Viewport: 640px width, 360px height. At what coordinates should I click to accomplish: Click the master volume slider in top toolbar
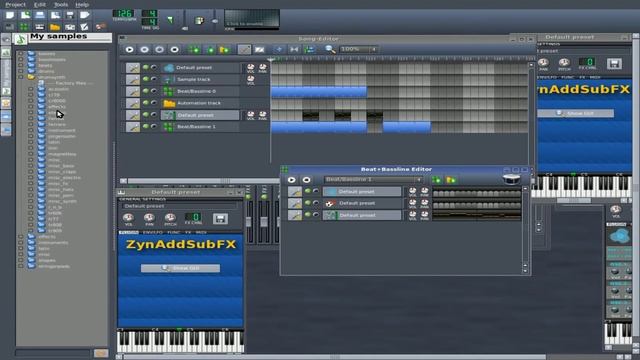(184, 20)
